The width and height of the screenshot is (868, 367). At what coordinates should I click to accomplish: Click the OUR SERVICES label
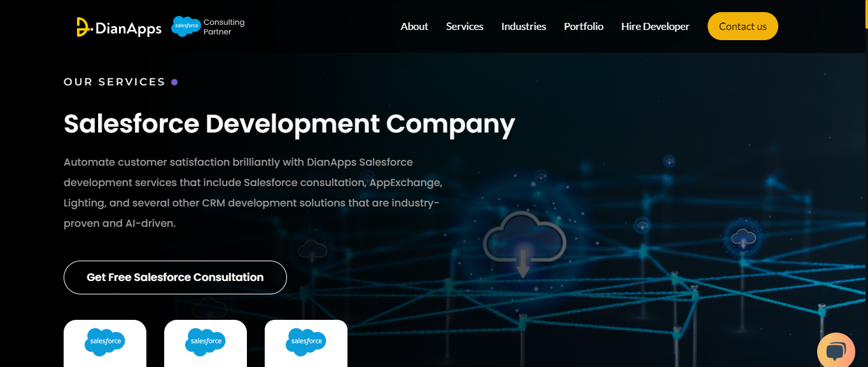point(115,82)
